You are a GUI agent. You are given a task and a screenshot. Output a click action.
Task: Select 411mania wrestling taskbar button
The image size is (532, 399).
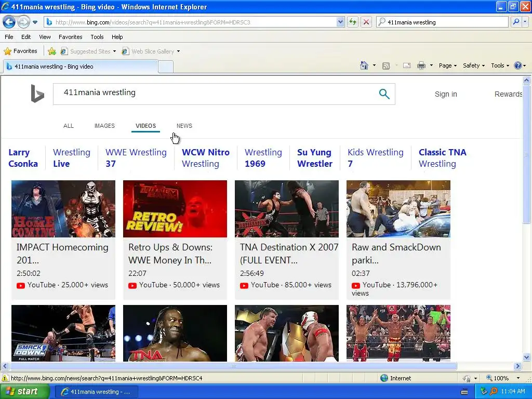(x=96, y=392)
